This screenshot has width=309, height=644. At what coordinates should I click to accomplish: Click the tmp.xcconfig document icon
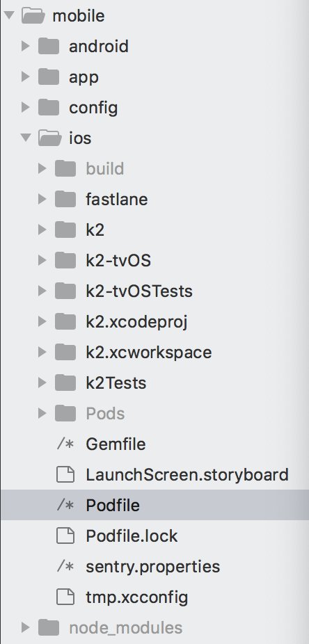(x=65, y=597)
